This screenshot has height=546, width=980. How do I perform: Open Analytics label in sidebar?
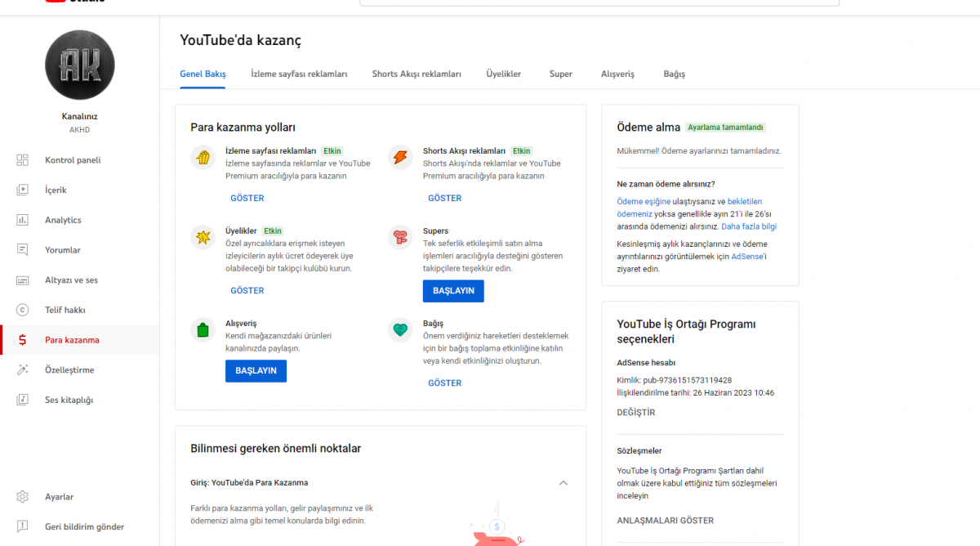[x=63, y=220]
